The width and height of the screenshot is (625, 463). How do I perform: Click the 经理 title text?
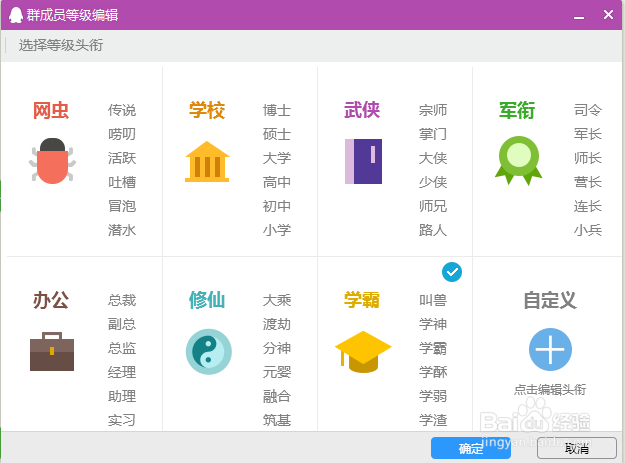[122, 372]
